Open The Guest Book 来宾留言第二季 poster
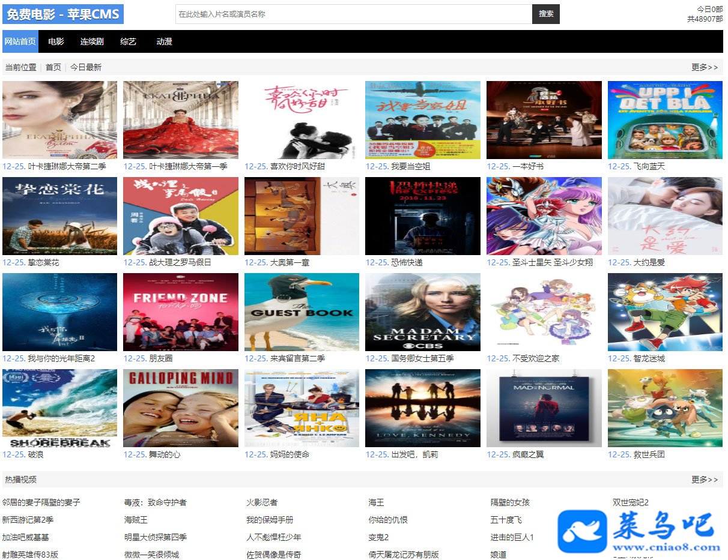This screenshot has width=728, height=560. click(x=302, y=312)
